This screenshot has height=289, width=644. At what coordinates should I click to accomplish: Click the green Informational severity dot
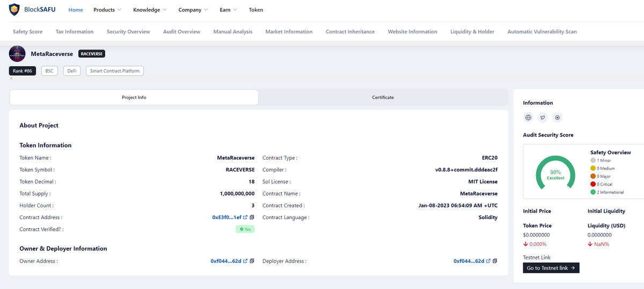coord(593,192)
